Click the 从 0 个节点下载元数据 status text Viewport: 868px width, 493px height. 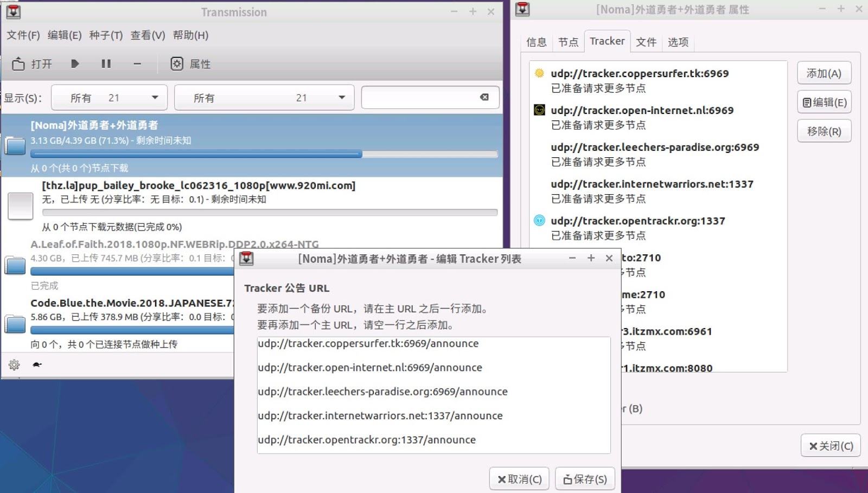click(x=112, y=227)
